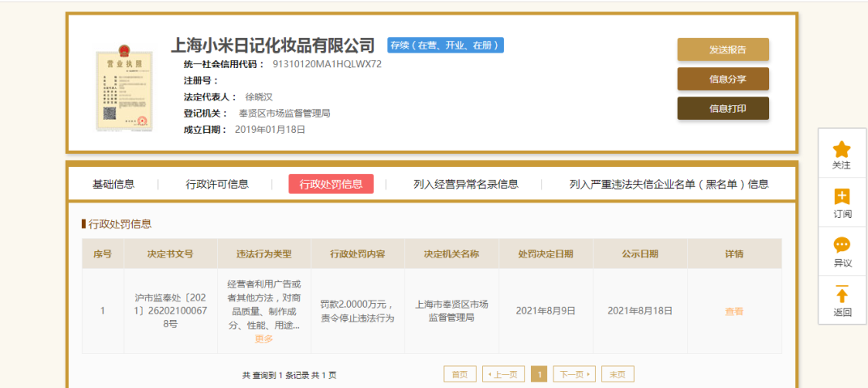This screenshot has height=388, width=868.
Task: Click the 行政处罚内容 column header
Action: pyautogui.click(x=357, y=254)
